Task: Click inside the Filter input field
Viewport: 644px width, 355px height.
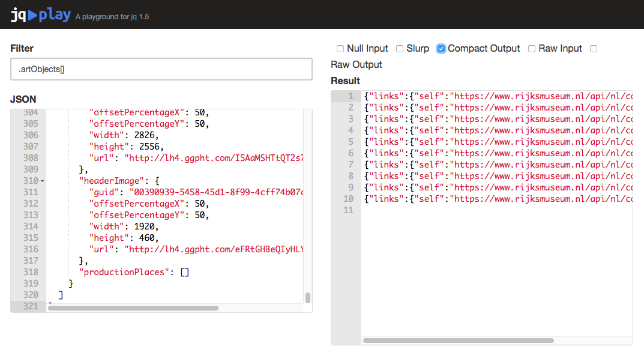Action: [x=161, y=69]
